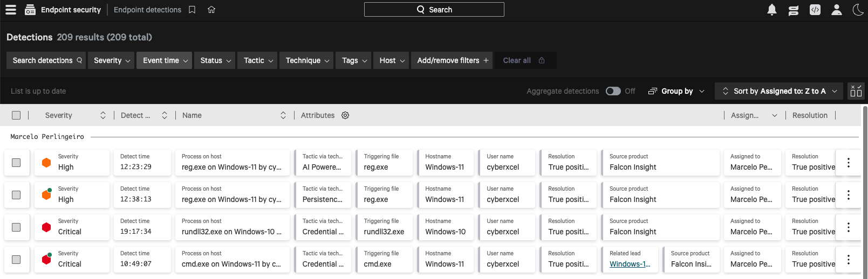
Task: Select checkbox for the 12:23:29 detection
Action: (16, 163)
